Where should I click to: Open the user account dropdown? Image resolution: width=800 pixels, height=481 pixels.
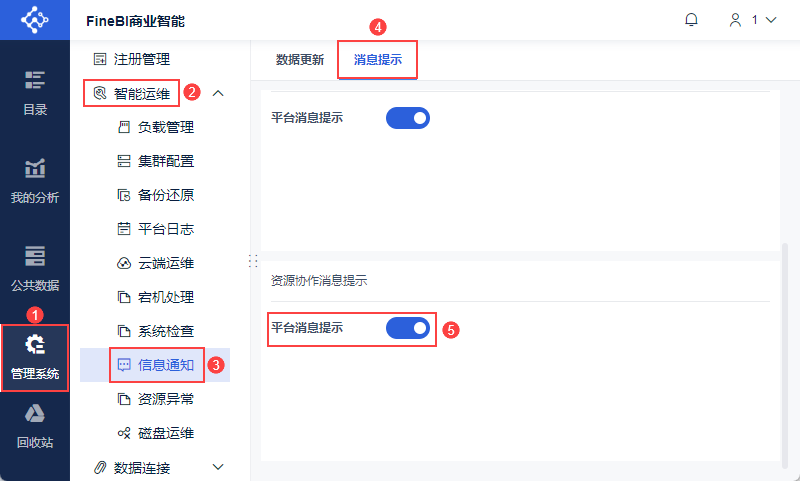click(x=753, y=20)
